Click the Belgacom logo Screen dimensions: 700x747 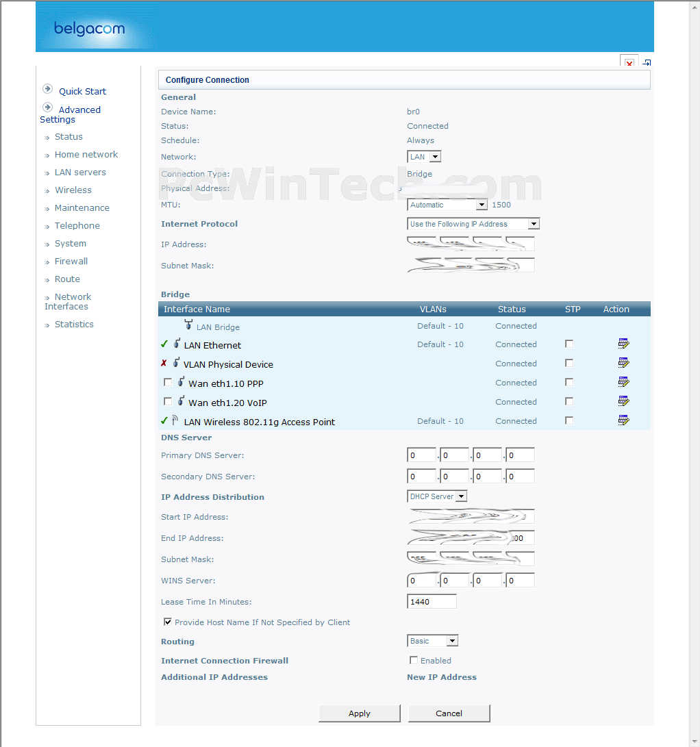90,29
